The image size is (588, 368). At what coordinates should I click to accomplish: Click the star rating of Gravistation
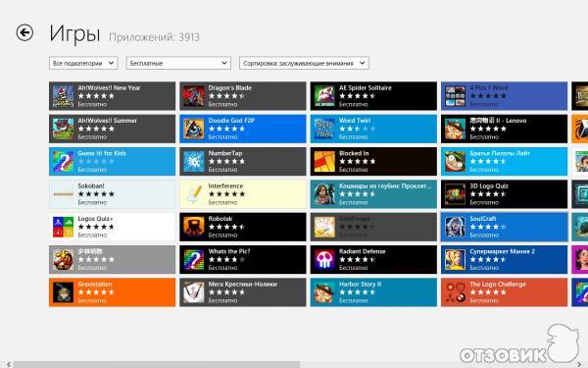tap(96, 292)
